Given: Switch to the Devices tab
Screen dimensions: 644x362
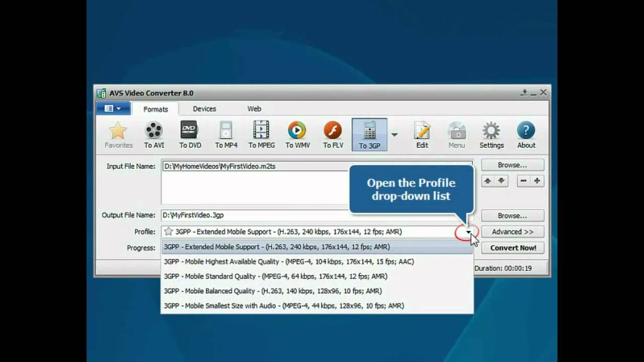Looking at the screenshot, I should [x=204, y=109].
